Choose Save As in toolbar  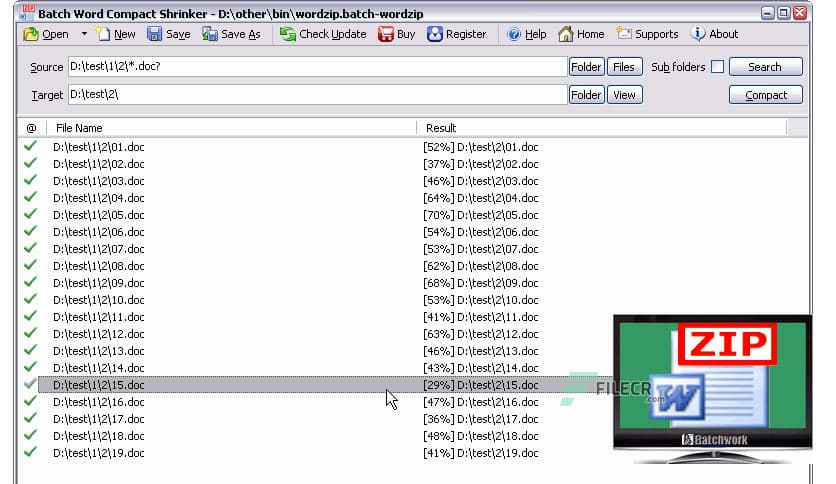231,34
